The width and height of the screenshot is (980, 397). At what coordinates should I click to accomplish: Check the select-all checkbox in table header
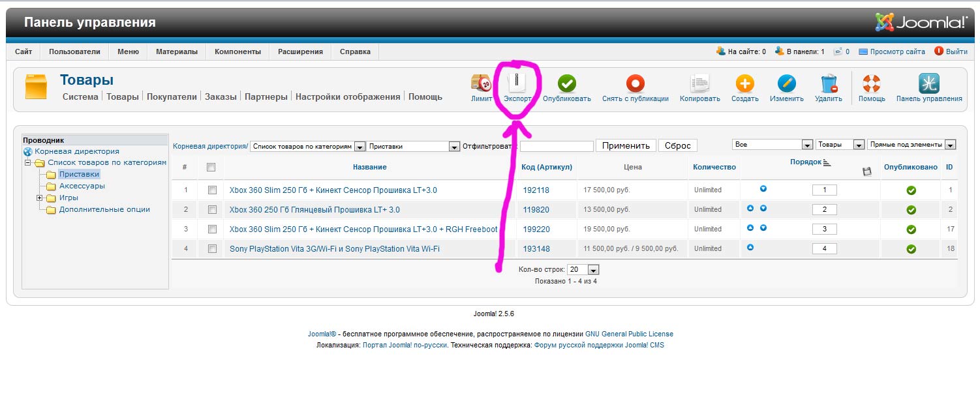211,168
